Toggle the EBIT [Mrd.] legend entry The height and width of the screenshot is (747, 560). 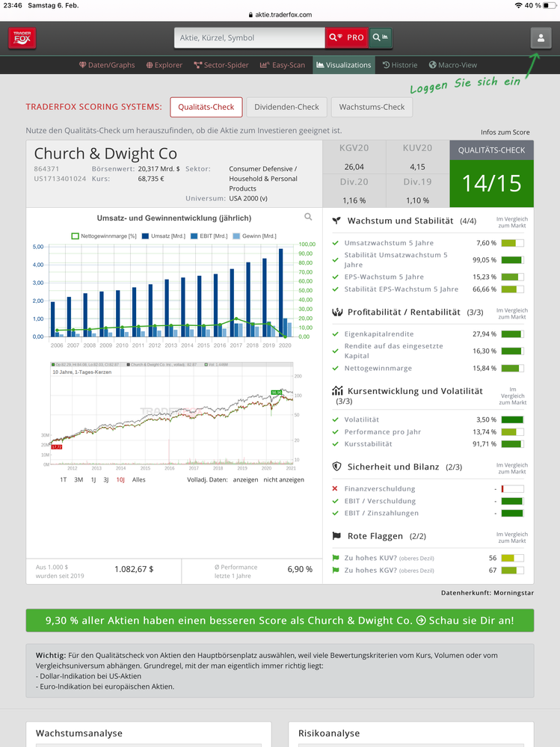point(209,236)
